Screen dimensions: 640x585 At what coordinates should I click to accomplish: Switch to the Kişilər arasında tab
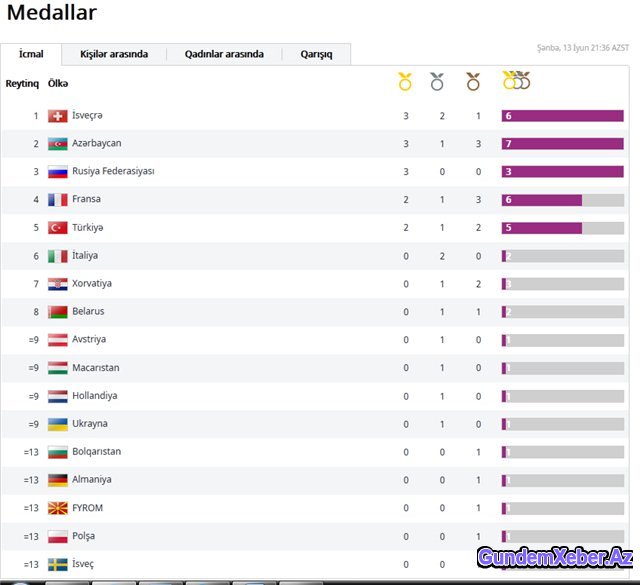tap(114, 54)
